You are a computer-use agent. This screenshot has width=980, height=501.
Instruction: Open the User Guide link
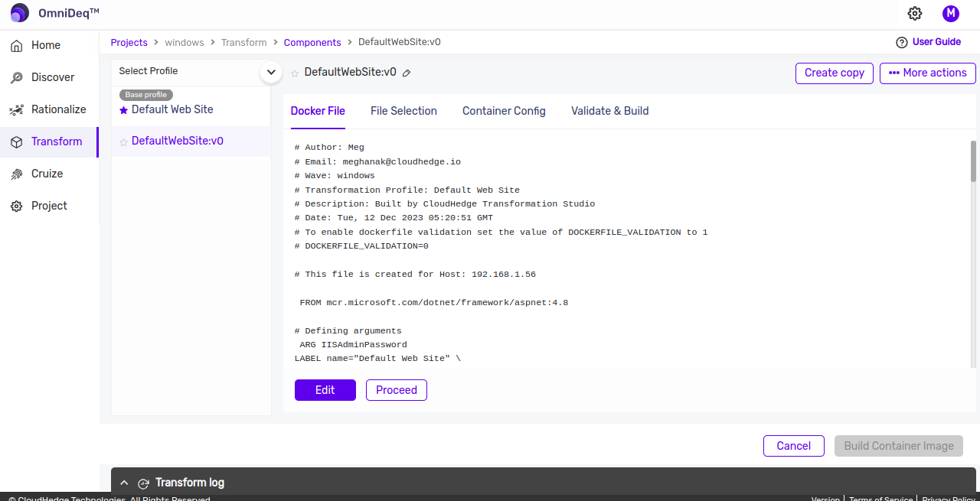(929, 42)
